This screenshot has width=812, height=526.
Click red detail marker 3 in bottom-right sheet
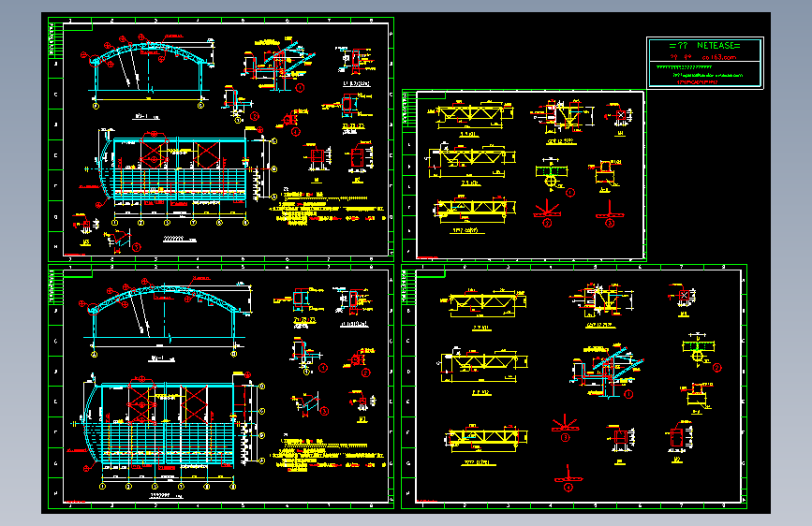(565, 437)
